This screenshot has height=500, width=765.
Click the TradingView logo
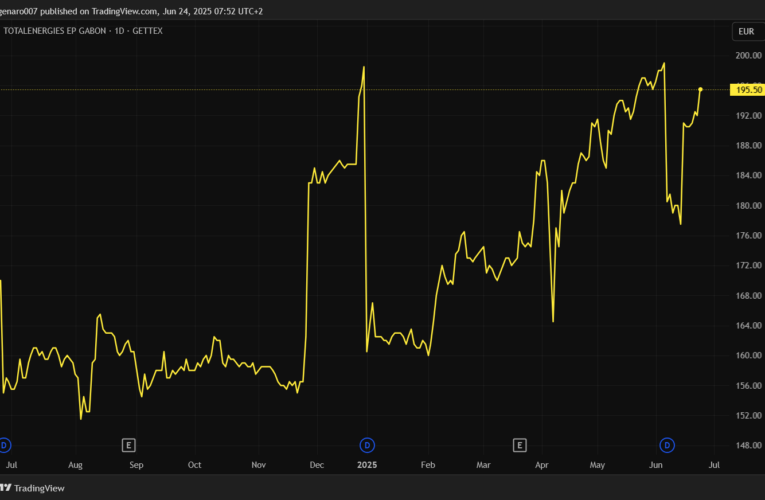coord(32,488)
